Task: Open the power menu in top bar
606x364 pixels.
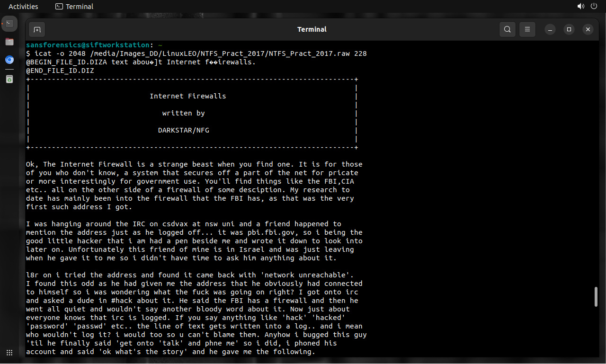Action: (x=595, y=7)
